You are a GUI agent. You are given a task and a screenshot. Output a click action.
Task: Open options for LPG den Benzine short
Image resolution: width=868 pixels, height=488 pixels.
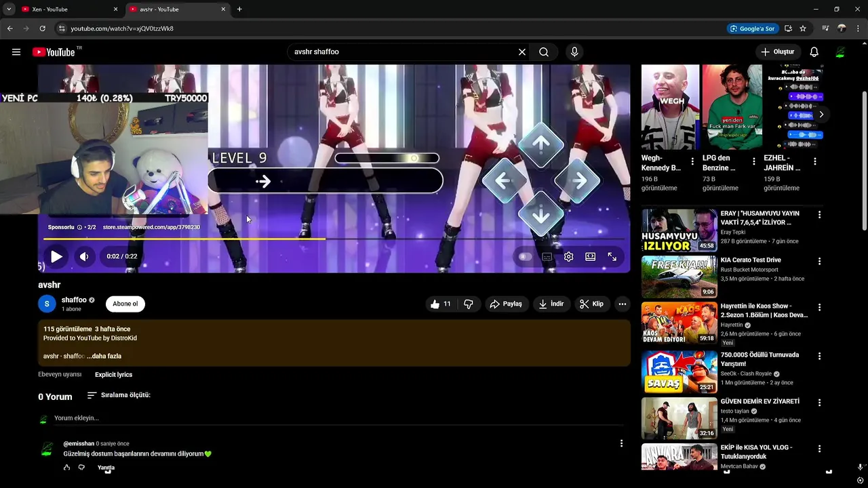click(x=753, y=161)
